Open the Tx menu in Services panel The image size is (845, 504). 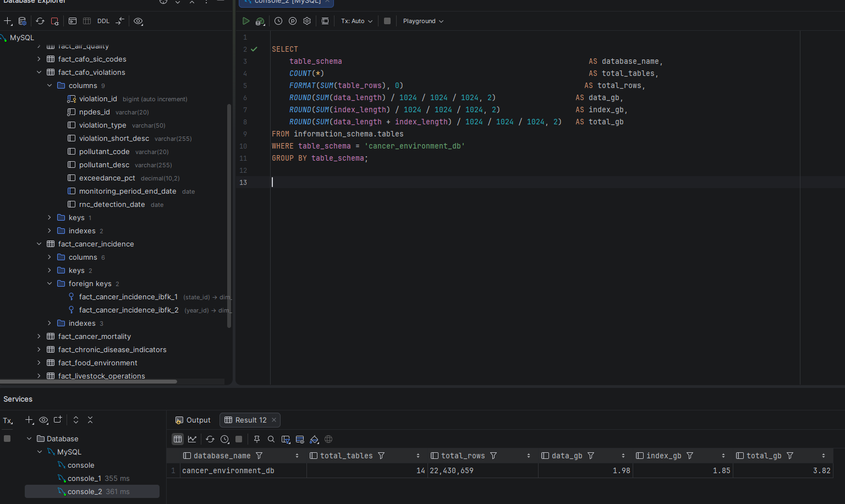pyautogui.click(x=8, y=421)
